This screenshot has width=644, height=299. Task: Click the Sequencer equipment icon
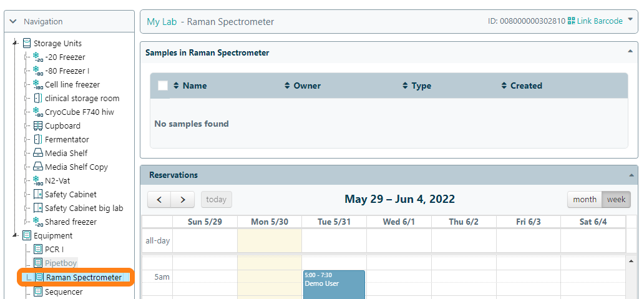tap(38, 292)
